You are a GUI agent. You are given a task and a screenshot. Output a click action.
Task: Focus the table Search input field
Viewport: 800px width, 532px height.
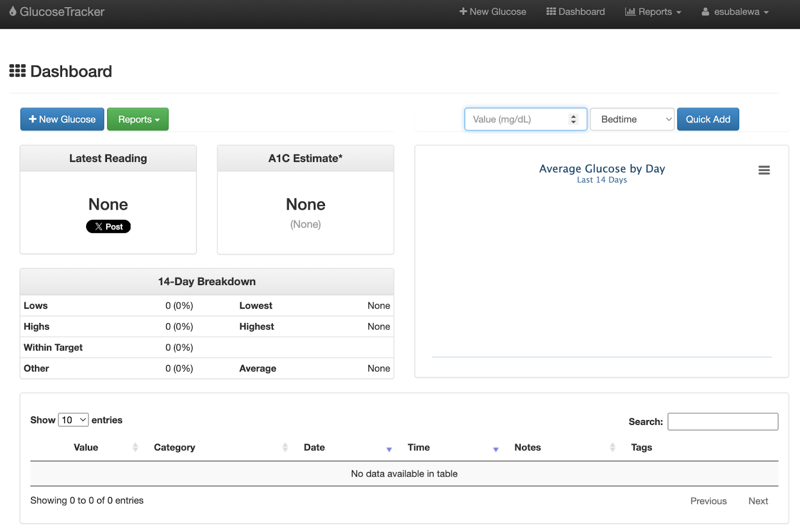(722, 421)
